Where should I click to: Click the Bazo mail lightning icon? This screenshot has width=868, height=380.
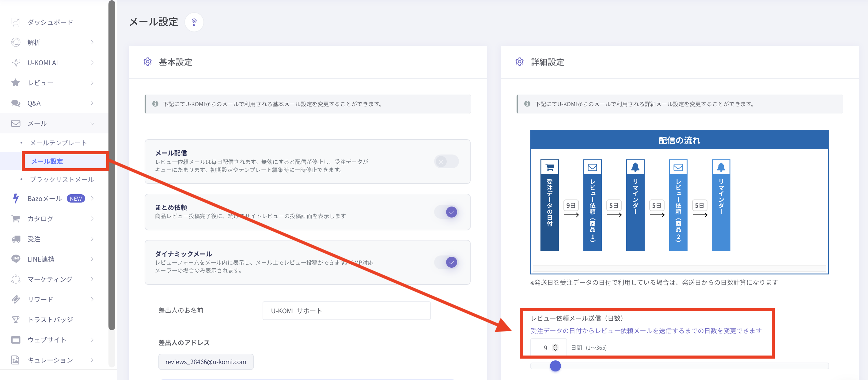[x=16, y=199]
